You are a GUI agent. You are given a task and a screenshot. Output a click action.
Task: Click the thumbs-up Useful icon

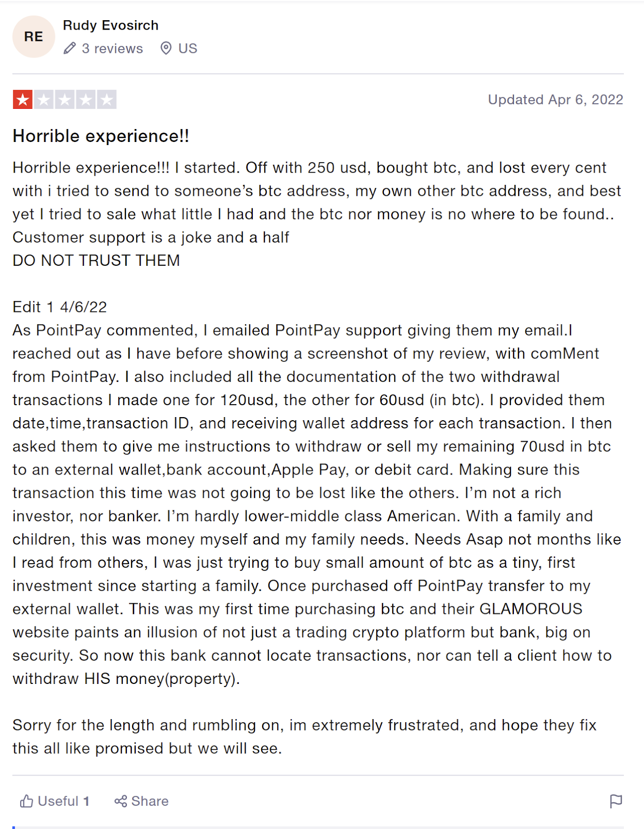(x=26, y=802)
